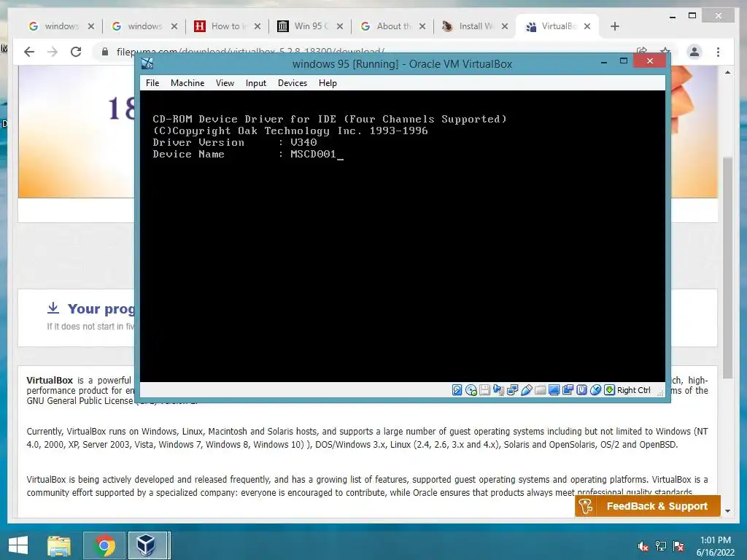Open File Explorer from the taskbar

pos(59,545)
